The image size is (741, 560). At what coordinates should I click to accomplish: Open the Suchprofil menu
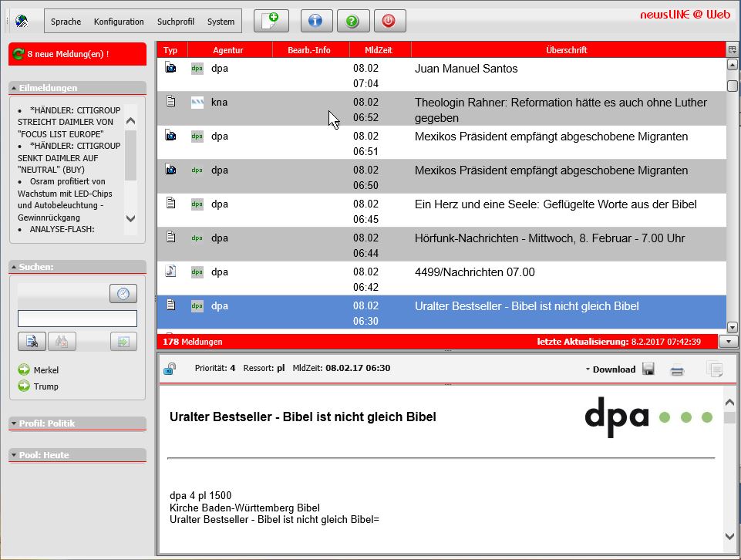click(176, 22)
